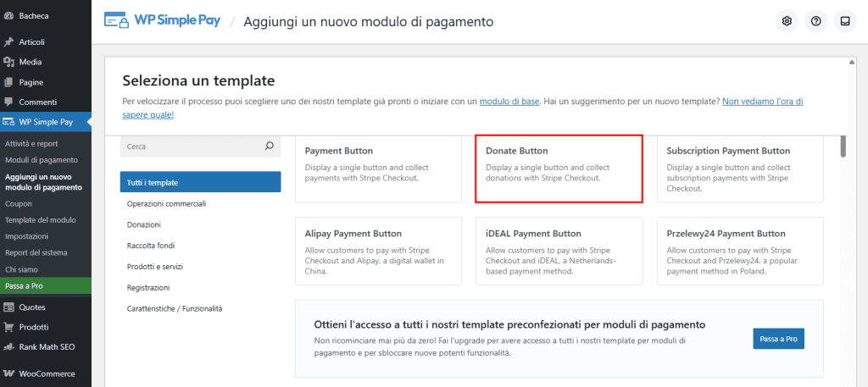Click the modulo di base link
This screenshot has width=868, height=387.
click(x=509, y=102)
